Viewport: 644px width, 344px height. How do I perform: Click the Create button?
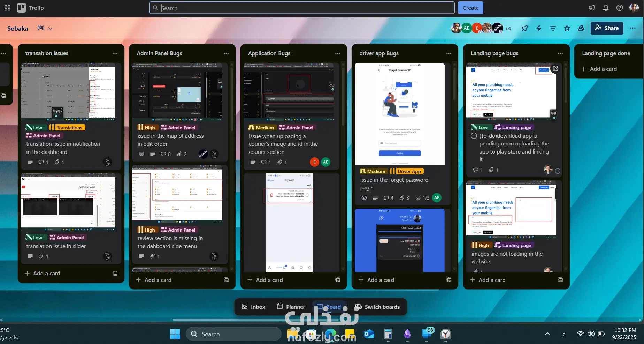point(470,8)
